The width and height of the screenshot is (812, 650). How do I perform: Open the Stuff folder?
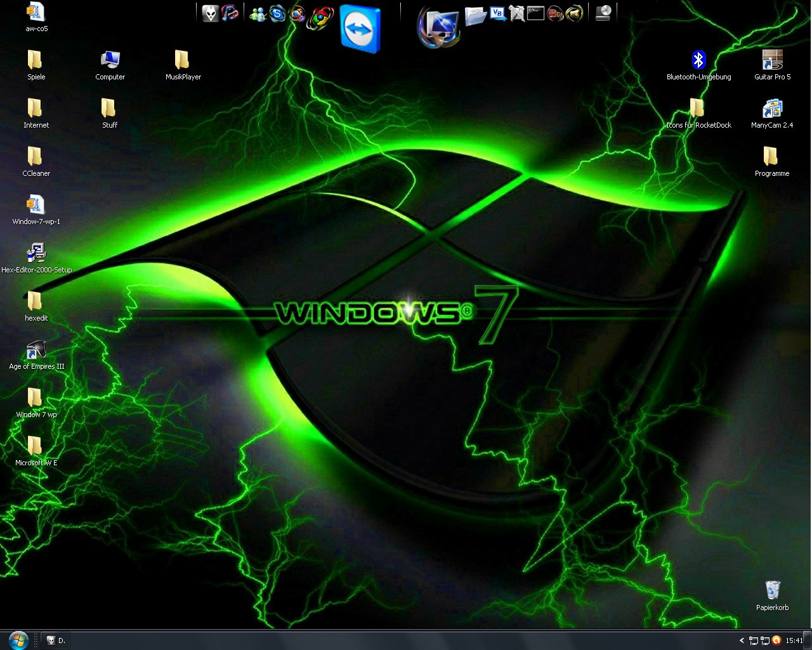coord(110,114)
